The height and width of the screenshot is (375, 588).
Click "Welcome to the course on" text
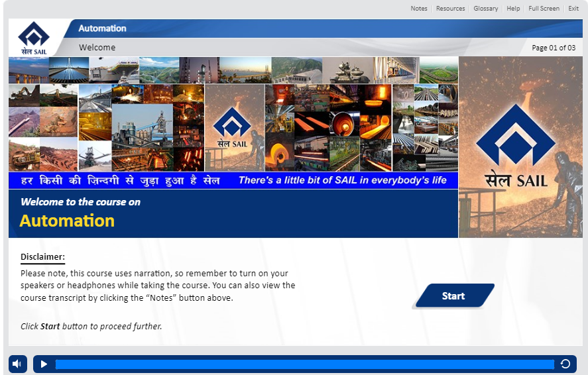(x=81, y=202)
